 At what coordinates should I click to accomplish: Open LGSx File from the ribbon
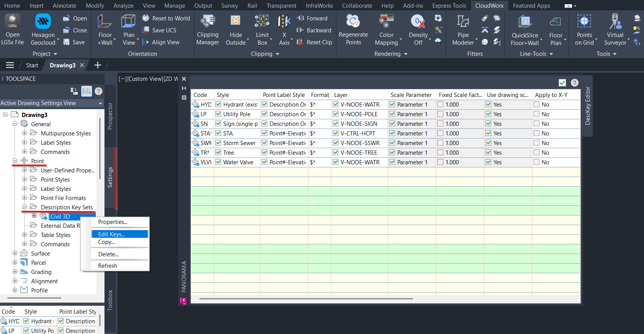coord(12,30)
